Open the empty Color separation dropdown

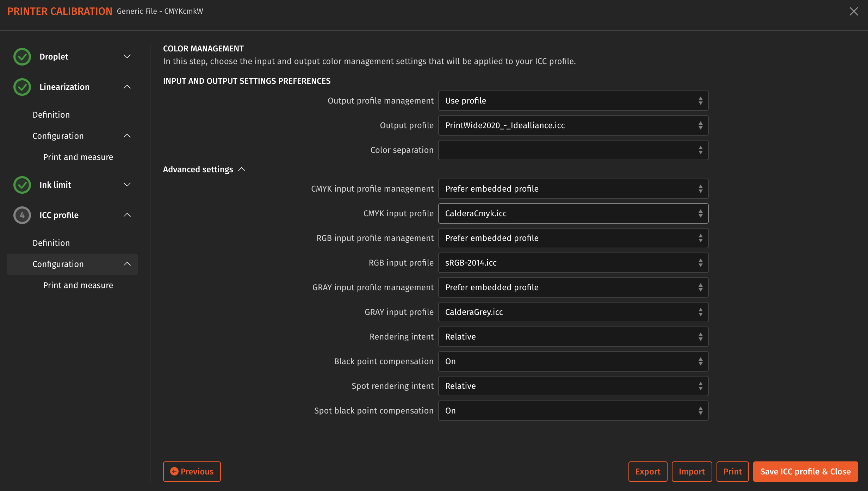coord(573,150)
